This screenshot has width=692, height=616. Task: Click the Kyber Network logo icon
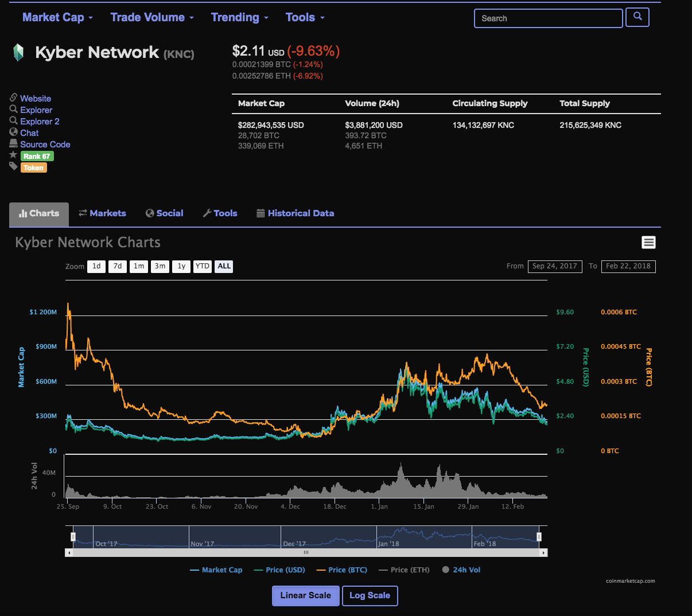18,53
